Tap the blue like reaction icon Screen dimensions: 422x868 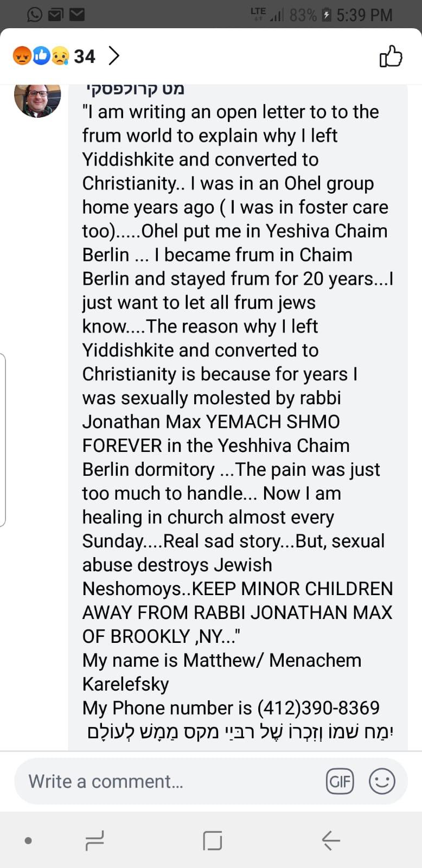point(41,56)
